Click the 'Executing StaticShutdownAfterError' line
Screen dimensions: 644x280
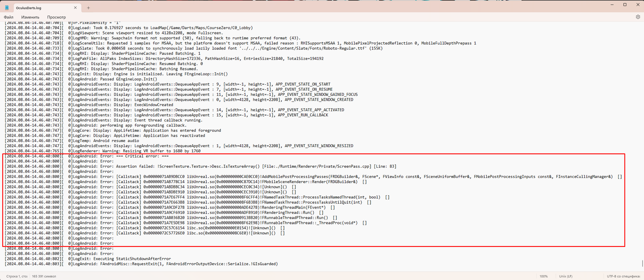pos(88,259)
